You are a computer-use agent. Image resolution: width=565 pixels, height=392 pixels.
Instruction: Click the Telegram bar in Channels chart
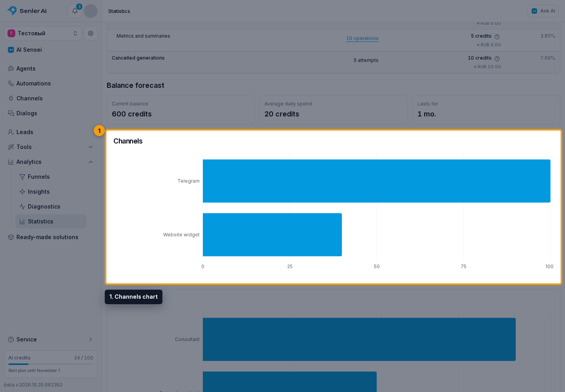pos(376,181)
